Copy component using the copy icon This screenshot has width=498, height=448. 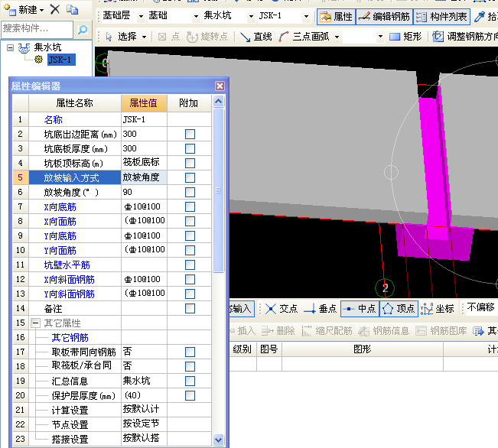[72, 9]
